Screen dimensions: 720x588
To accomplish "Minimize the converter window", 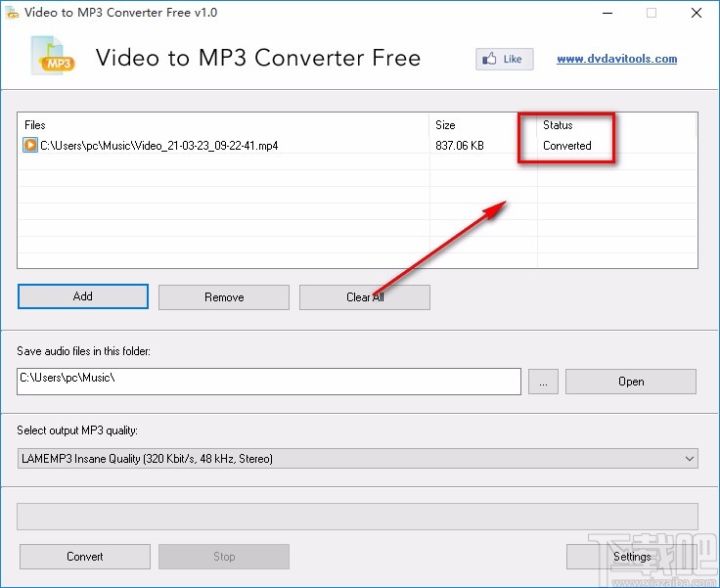I will coord(607,13).
